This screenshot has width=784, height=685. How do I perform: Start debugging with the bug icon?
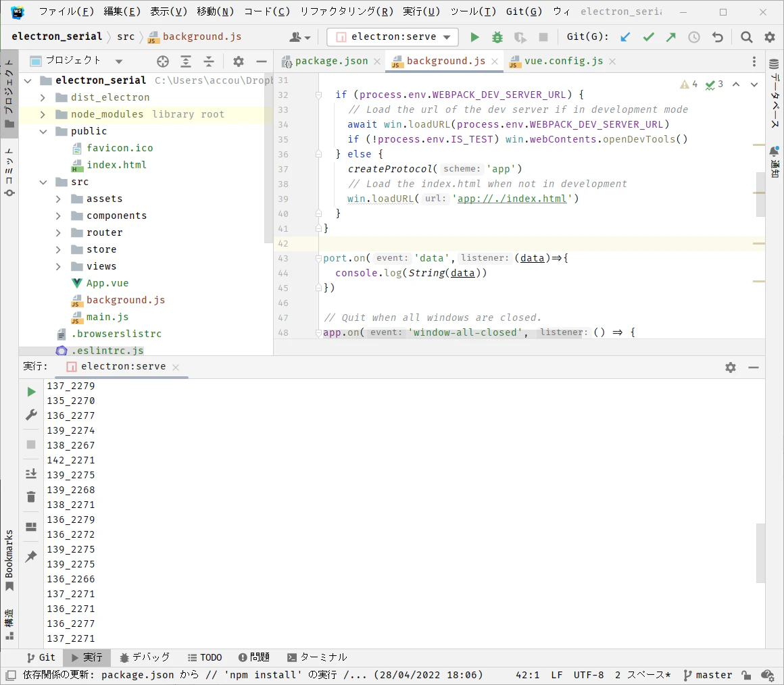tap(497, 37)
